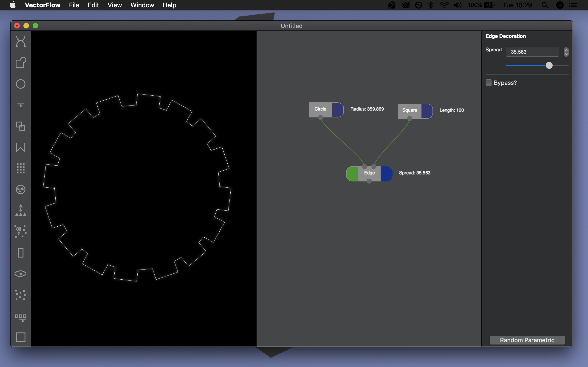Viewport: 588px width, 367px height.
Task: Enable the Bypass? checkbox
Action: [489, 83]
